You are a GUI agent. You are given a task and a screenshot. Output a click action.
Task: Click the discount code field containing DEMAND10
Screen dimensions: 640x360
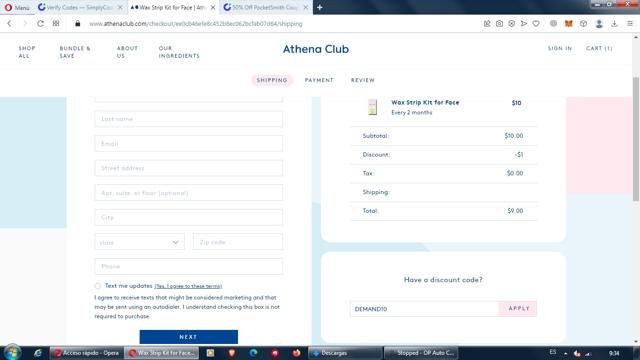[424, 309]
